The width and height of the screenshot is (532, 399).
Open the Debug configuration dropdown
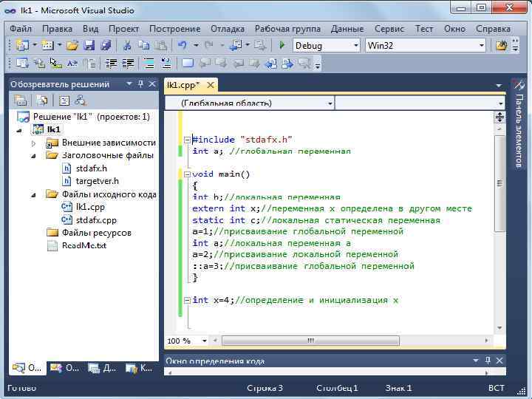click(355, 46)
